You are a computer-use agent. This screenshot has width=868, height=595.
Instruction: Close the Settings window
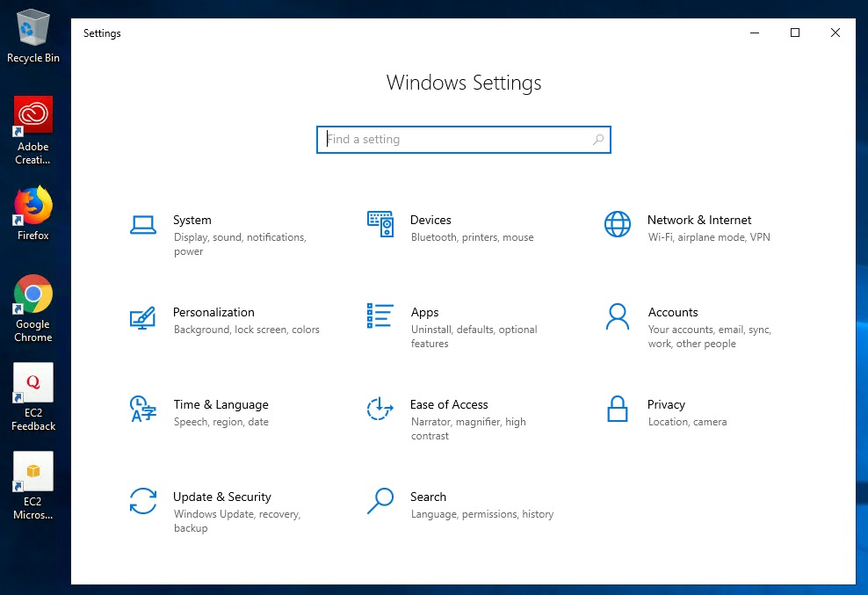(835, 33)
